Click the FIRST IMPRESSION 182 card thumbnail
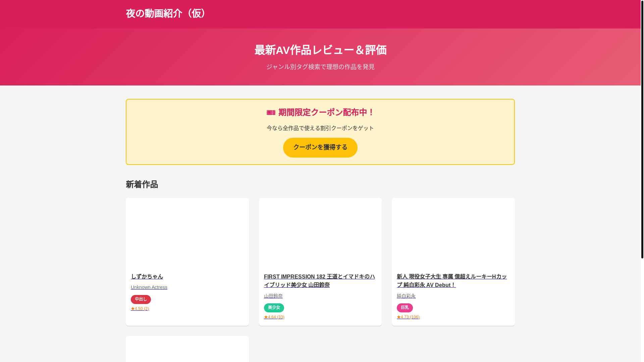 click(x=320, y=233)
